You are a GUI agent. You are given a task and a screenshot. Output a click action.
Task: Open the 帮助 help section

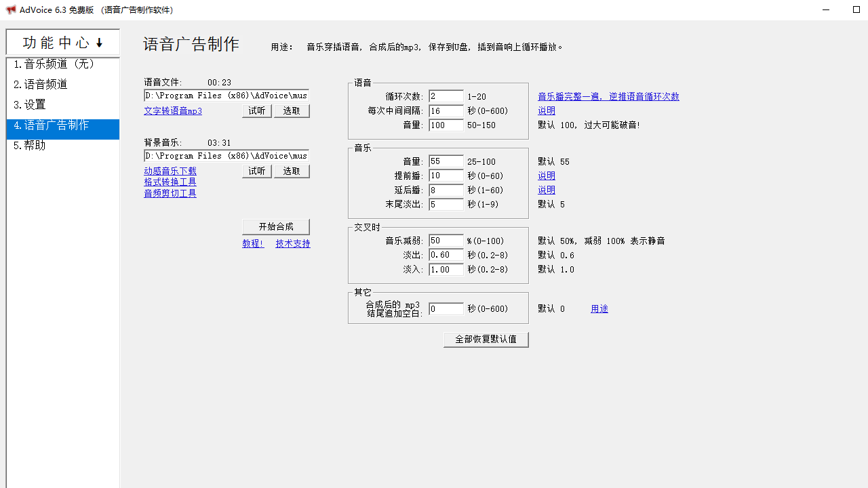click(x=31, y=145)
